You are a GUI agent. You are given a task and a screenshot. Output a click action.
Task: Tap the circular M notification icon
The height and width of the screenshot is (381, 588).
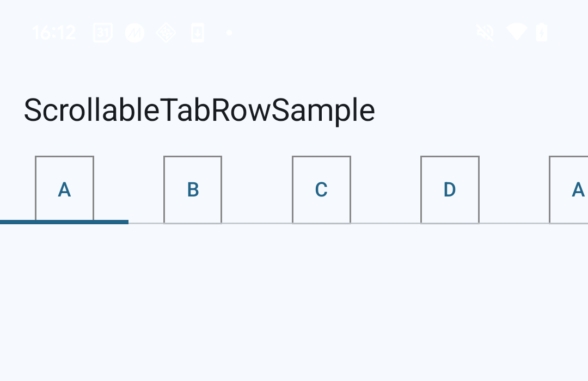pos(134,33)
